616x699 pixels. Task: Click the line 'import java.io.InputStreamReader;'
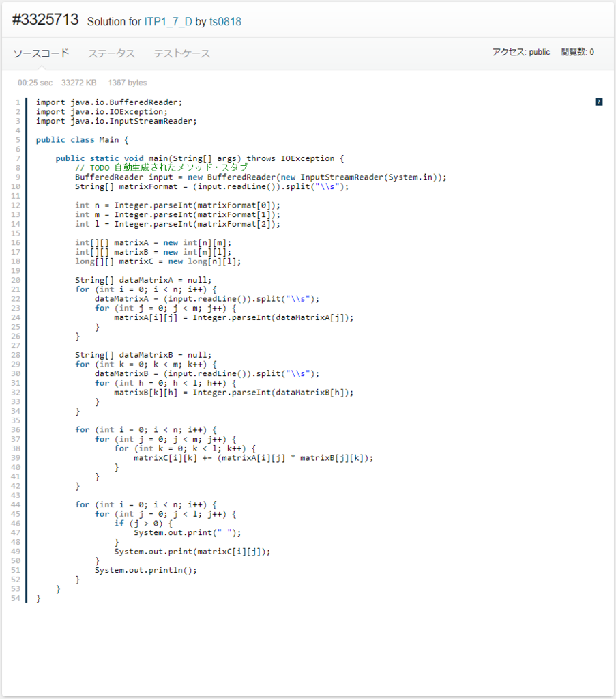116,122
